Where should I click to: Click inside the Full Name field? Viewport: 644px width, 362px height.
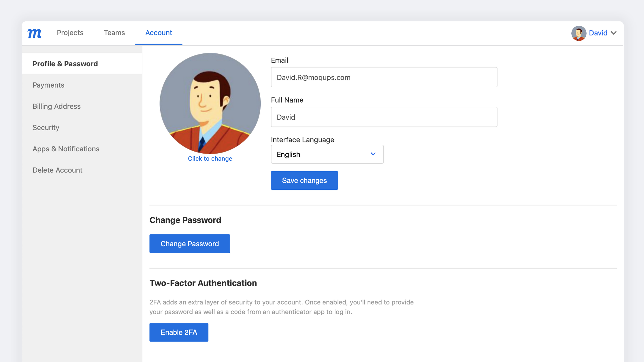(x=384, y=117)
